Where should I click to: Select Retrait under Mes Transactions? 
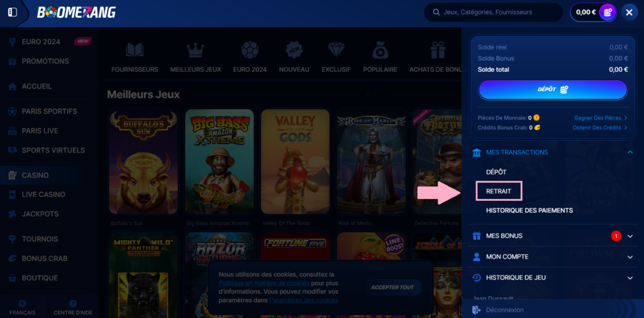pos(499,191)
